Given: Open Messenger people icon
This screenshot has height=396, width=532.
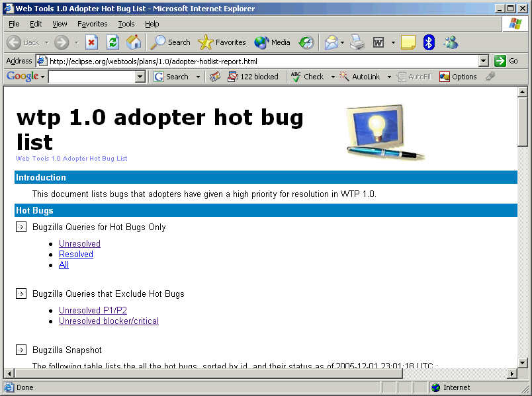Looking at the screenshot, I should (x=451, y=42).
